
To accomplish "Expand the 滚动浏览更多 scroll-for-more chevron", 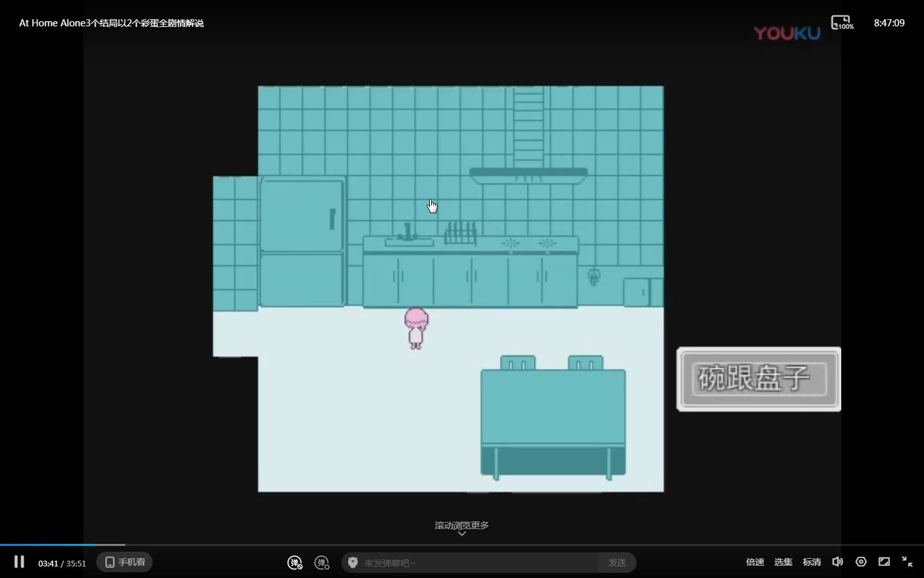I will (461, 534).
